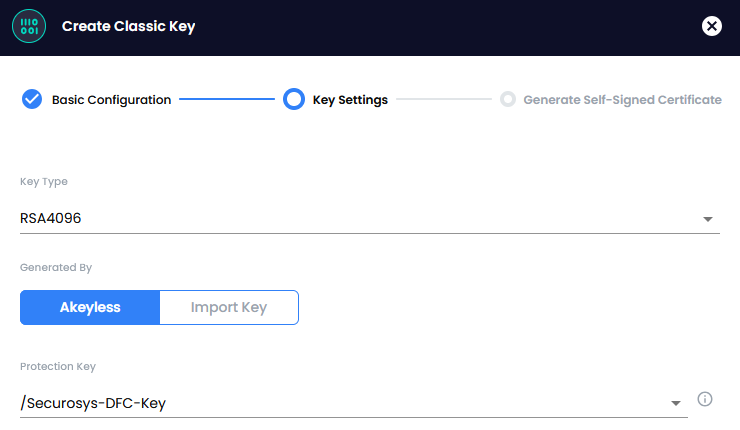Select the Key Settings step label

[350, 100]
